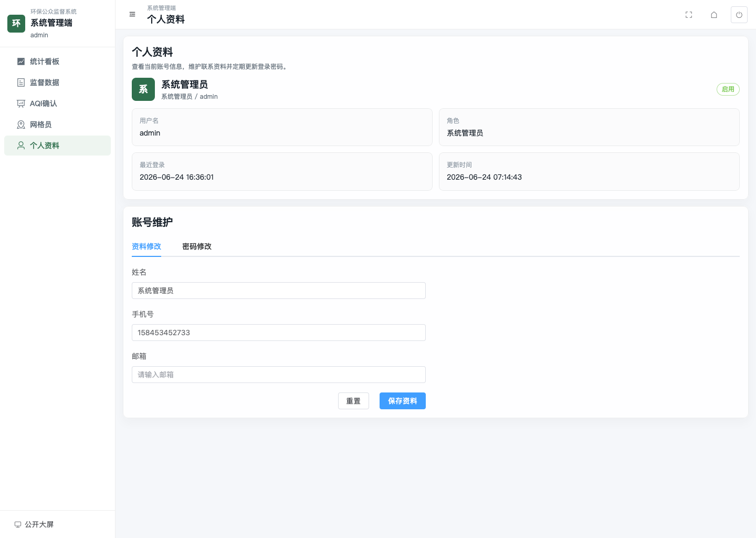This screenshot has height=538, width=756.
Task: Click the 账号维护 heading
Action: [x=152, y=222]
